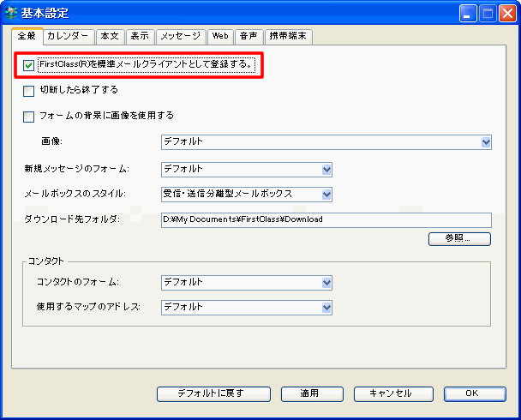
Task: Click the 適用 button
Action: (x=309, y=393)
